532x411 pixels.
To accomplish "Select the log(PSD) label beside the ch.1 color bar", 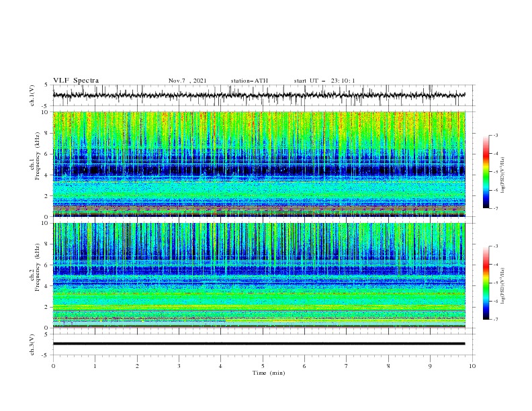I will pyautogui.click(x=503, y=175).
